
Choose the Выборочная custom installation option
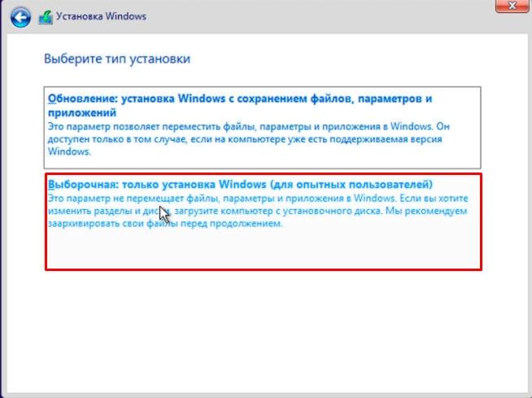(264, 221)
